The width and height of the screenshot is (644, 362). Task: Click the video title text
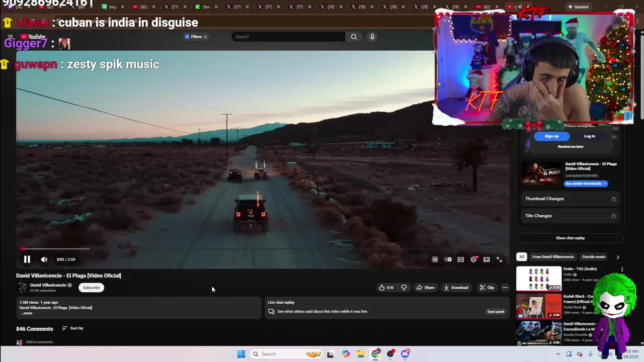tap(68, 276)
